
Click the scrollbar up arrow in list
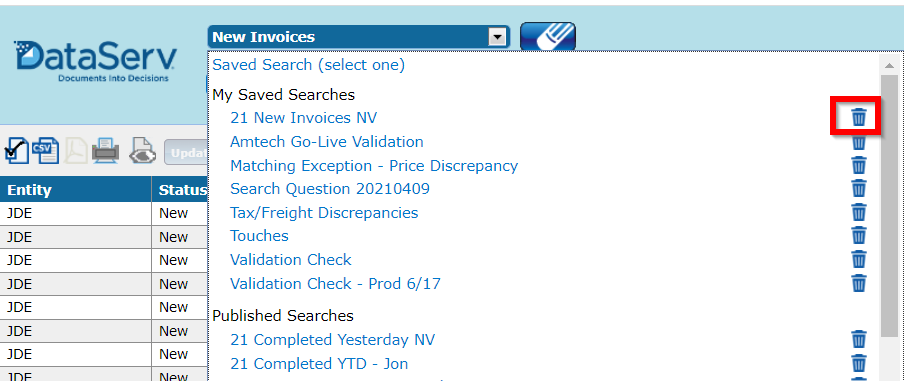point(888,65)
